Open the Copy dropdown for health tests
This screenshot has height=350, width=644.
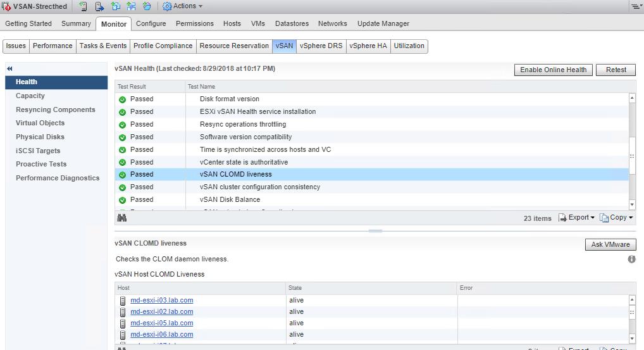616,218
